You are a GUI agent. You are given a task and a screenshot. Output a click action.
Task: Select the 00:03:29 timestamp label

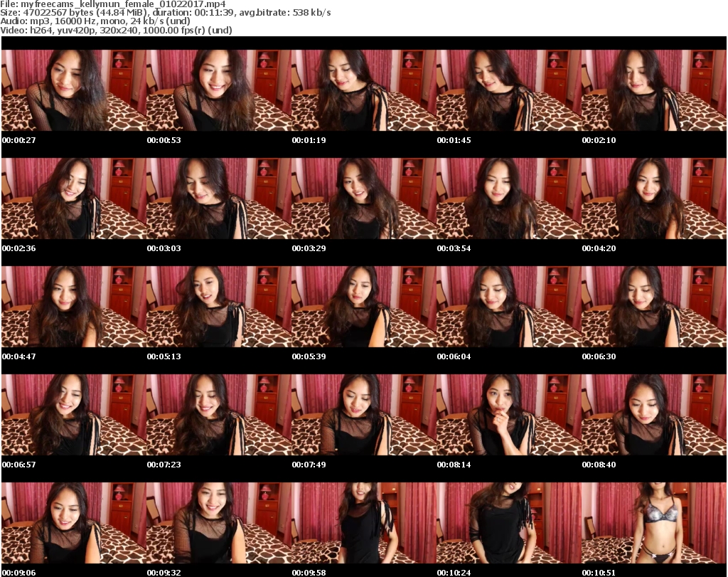309,248
